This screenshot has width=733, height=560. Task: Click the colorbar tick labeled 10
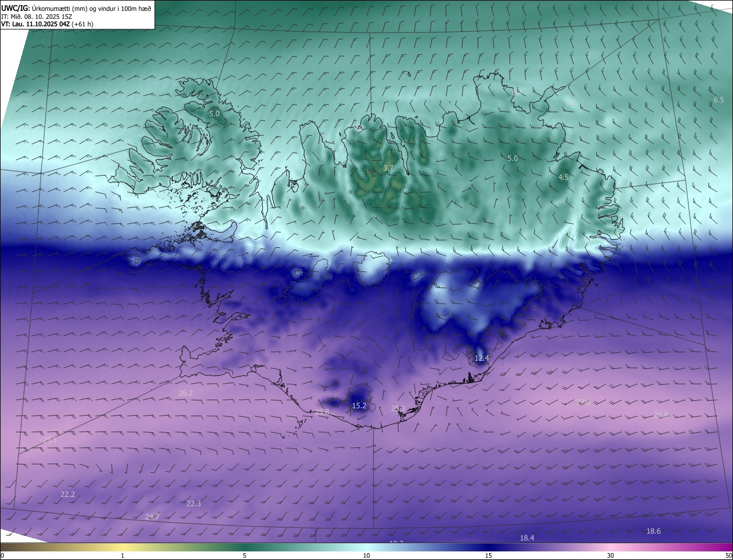pos(366,555)
